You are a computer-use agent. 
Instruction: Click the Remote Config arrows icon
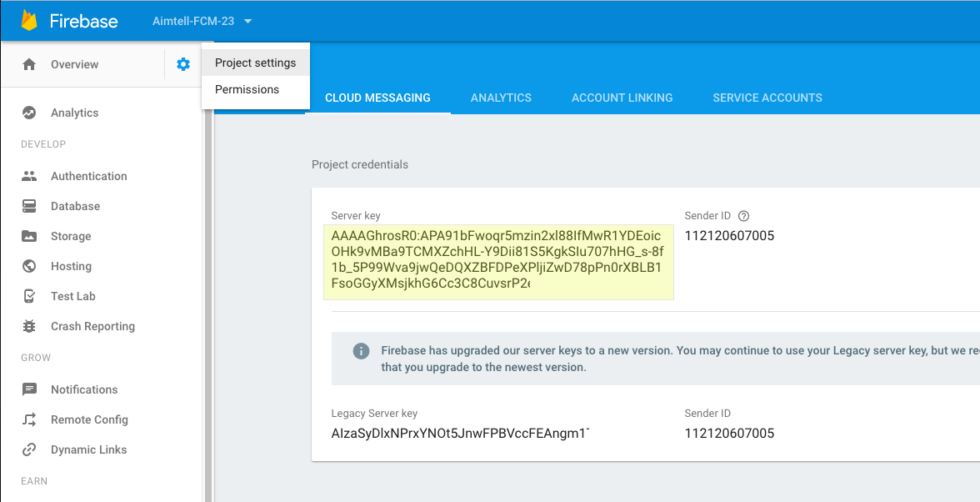pos(29,419)
